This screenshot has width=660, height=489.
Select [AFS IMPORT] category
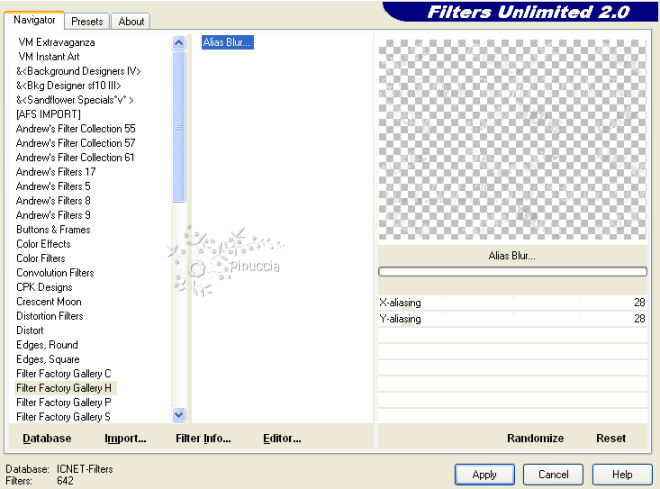point(48,114)
